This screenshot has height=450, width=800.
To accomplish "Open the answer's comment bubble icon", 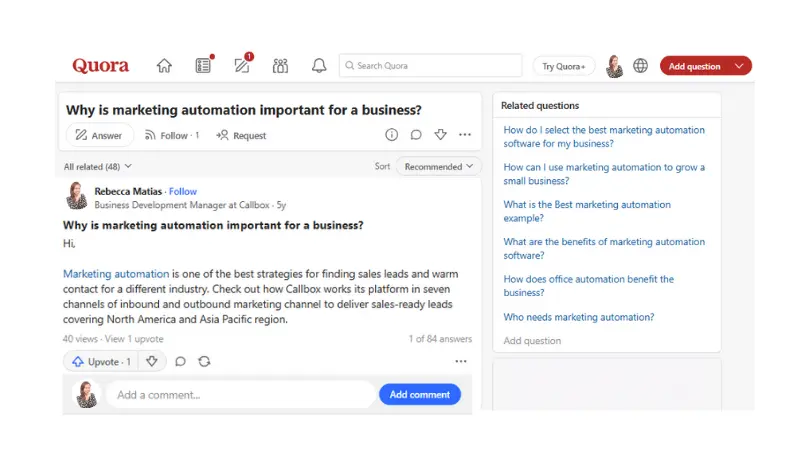I will click(180, 362).
